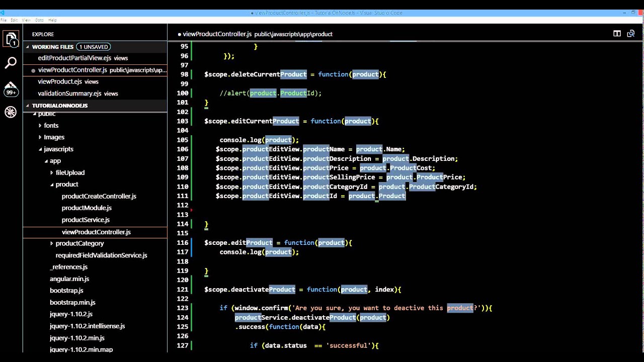The image size is (644, 362).
Task: Open the Edit menu
Action: click(14, 20)
